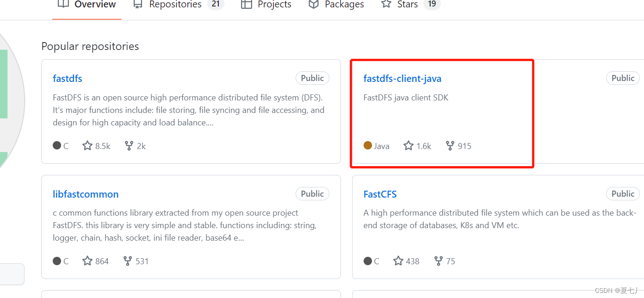Open the fastdfs repository link
Viewport: 644px width, 298px height.
coord(68,78)
